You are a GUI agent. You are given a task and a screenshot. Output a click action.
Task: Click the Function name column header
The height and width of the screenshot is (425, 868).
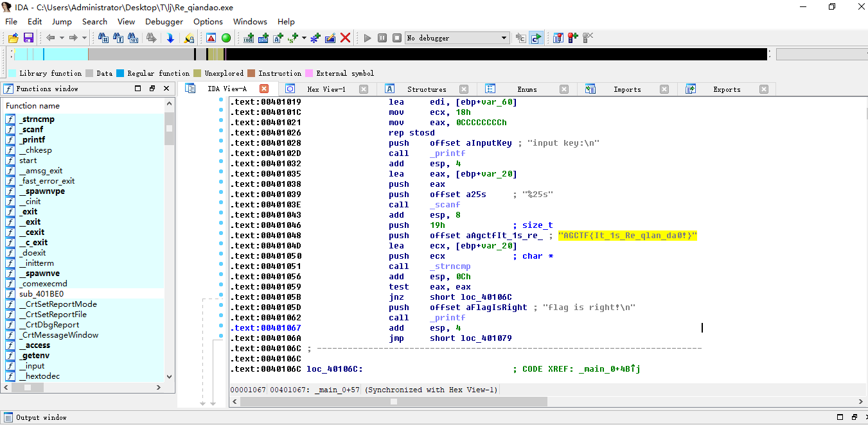(x=84, y=106)
